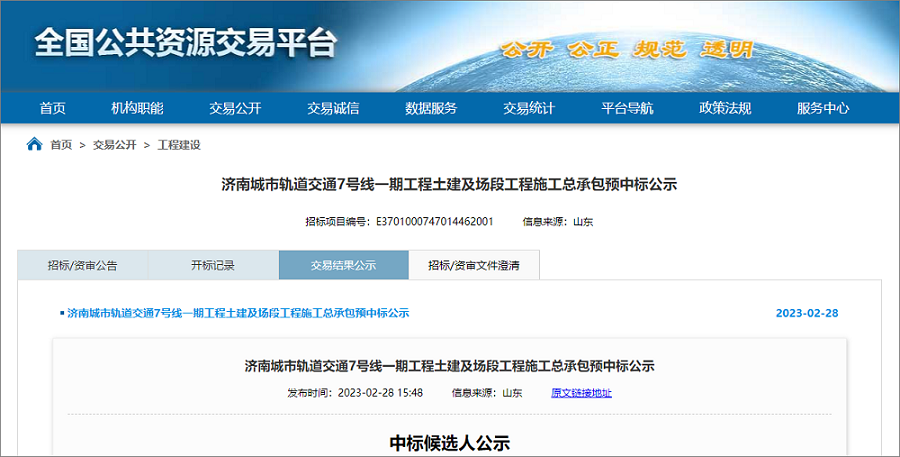
Task: Select 数据服务 in the top menu
Action: tap(431, 108)
